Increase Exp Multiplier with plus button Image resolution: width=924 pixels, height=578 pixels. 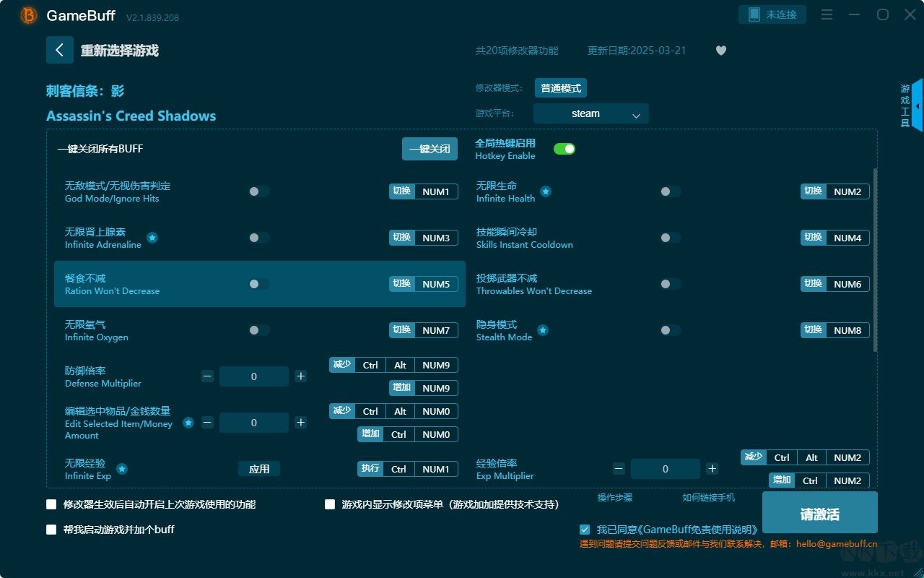coord(712,469)
